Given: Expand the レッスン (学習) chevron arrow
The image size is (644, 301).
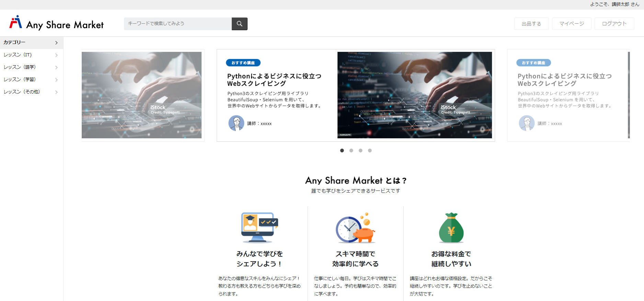Looking at the screenshot, I should [x=56, y=80].
